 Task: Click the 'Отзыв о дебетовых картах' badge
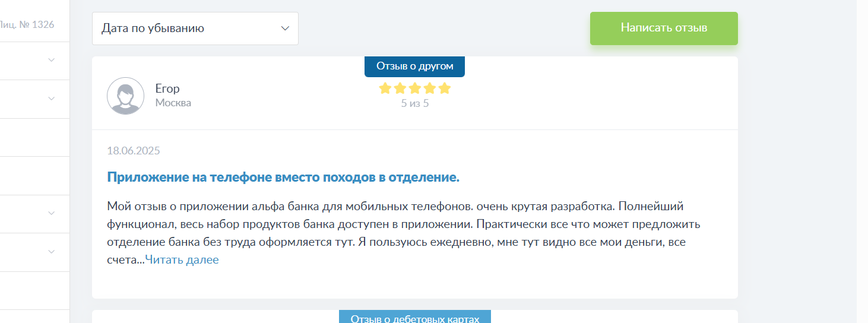[414, 317]
